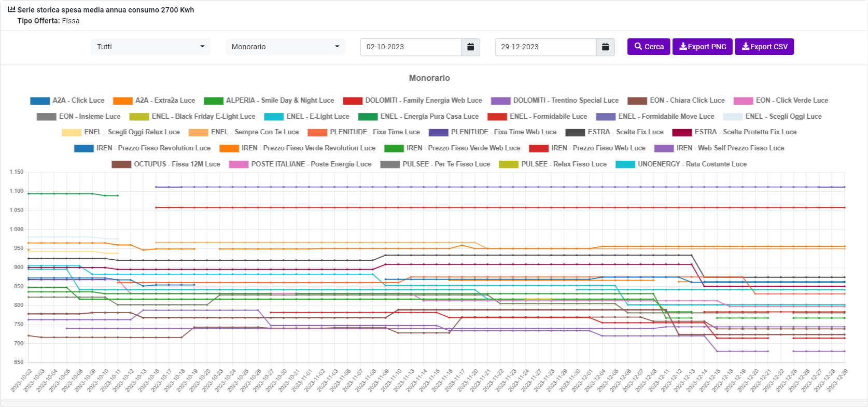The height and width of the screenshot is (407, 868).
Task: Click PLENITUDE - Fixa Time Luce legend
Action: tap(364, 132)
